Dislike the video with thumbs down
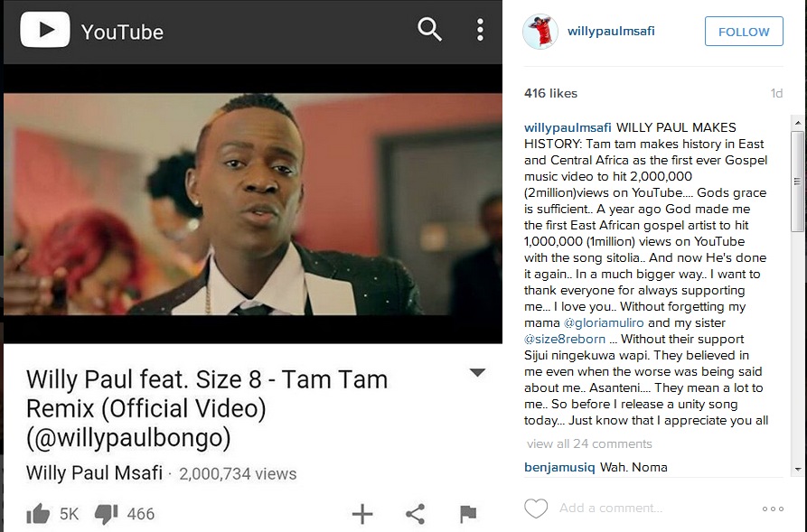The width and height of the screenshot is (807, 532). pos(106,513)
